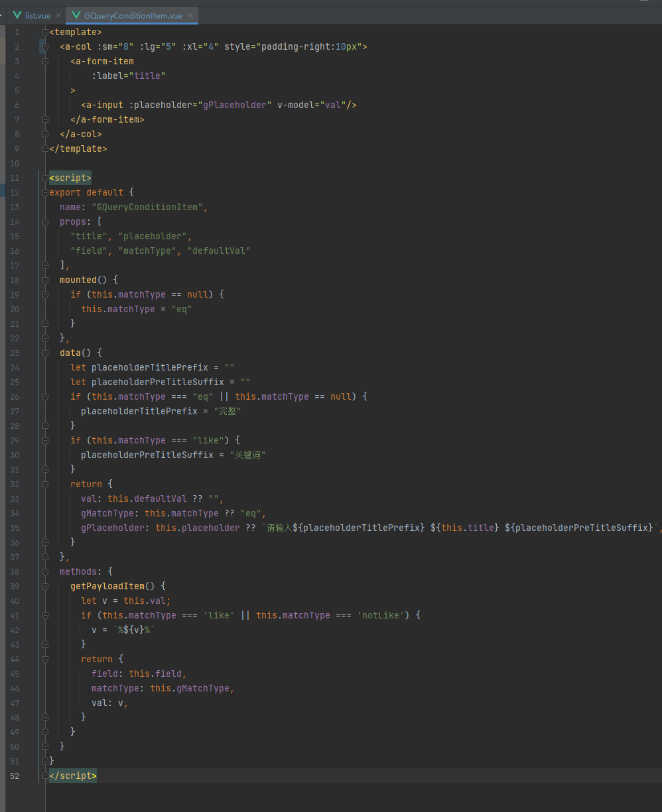Collapse the return block on line 32
Viewport: 662px width, 812px height.
pyautogui.click(x=45, y=484)
